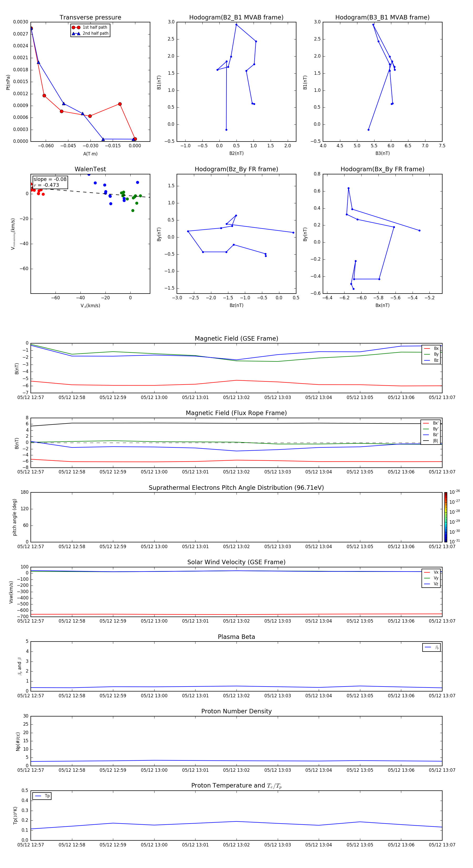The width and height of the screenshot is (473, 868).
Task: Select the 'Vz' velocity legend entry
Action: pyautogui.click(x=431, y=584)
